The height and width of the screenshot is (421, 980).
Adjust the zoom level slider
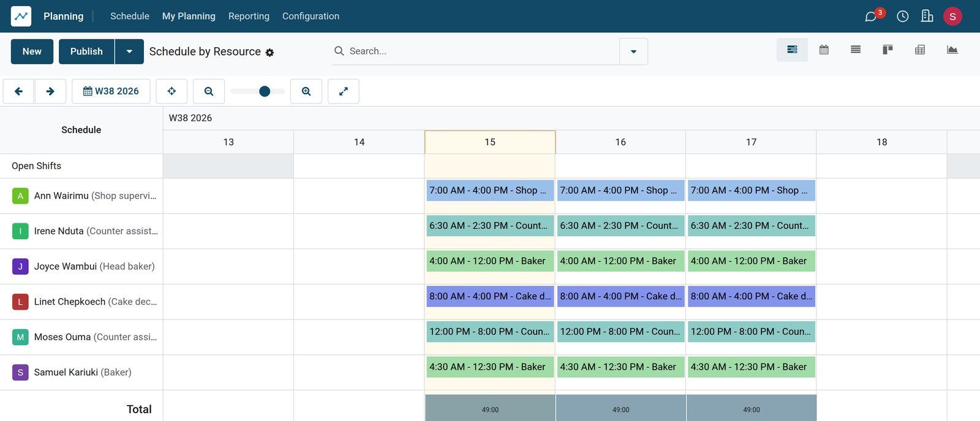tap(258, 91)
